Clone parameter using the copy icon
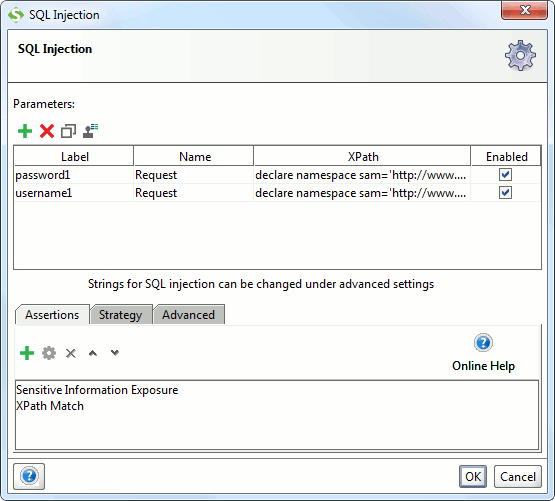555x501 pixels. 68,131
